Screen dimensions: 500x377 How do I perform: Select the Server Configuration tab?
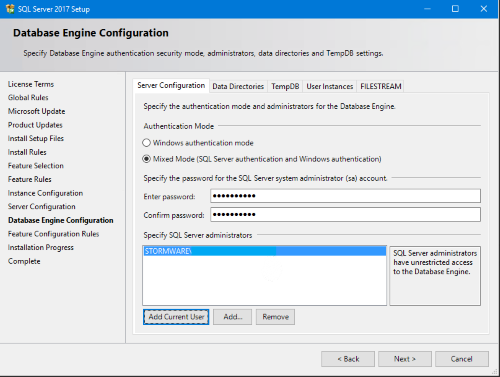[171, 85]
